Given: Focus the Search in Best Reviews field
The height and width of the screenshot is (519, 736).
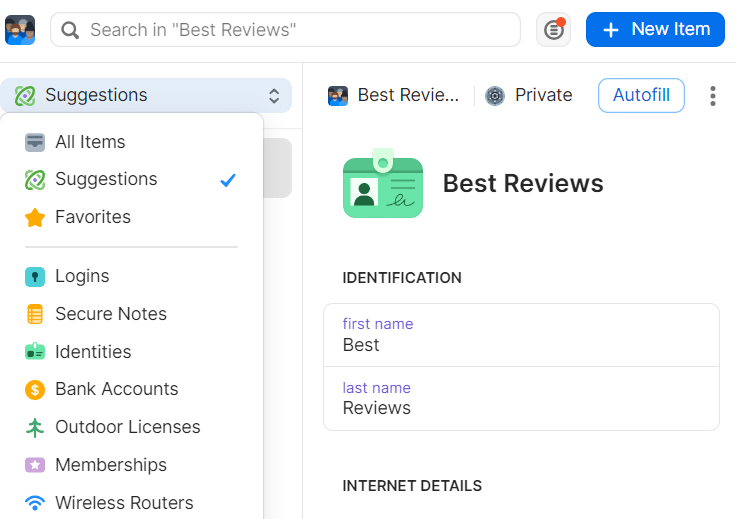Looking at the screenshot, I should (285, 30).
